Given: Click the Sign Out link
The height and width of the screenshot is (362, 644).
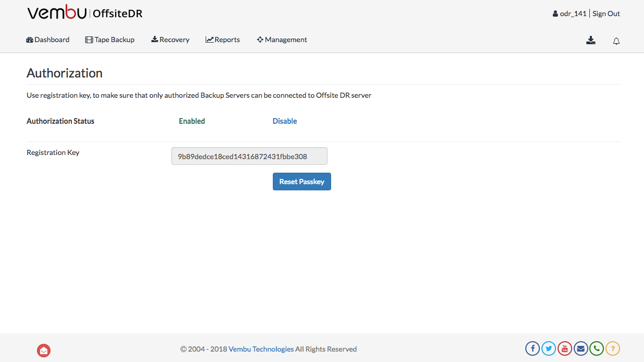Looking at the screenshot, I should 606,14.
